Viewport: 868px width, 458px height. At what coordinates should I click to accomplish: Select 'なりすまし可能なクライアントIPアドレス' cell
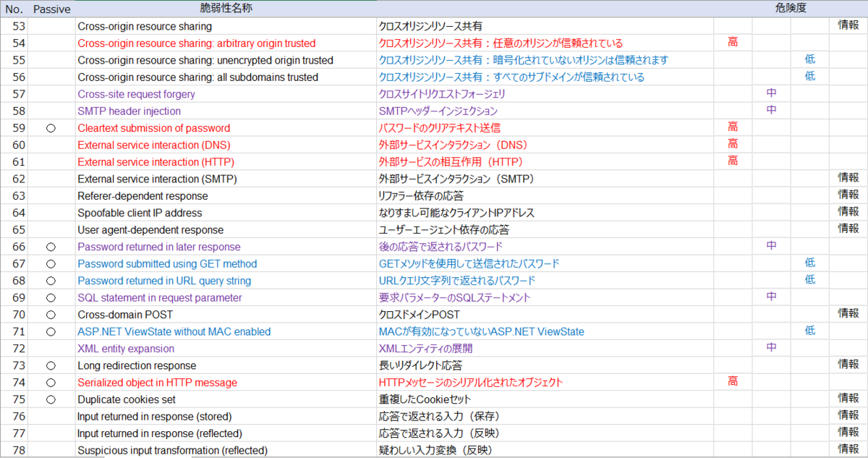(x=545, y=213)
